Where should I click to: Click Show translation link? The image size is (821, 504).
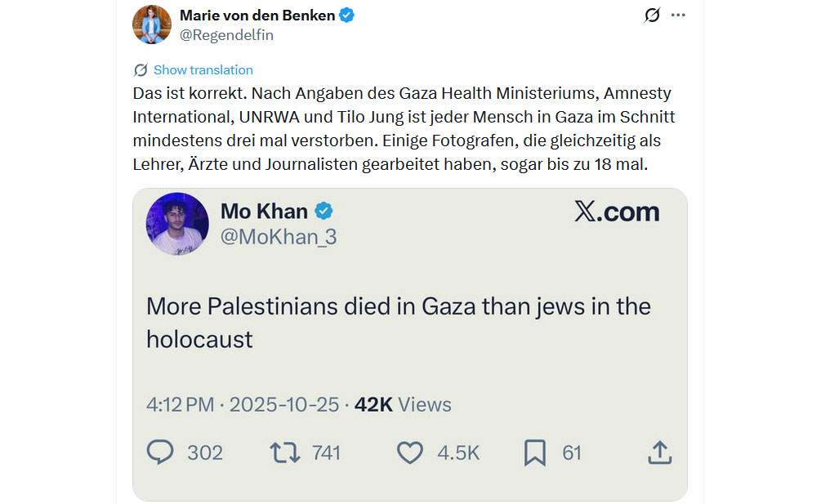[203, 70]
